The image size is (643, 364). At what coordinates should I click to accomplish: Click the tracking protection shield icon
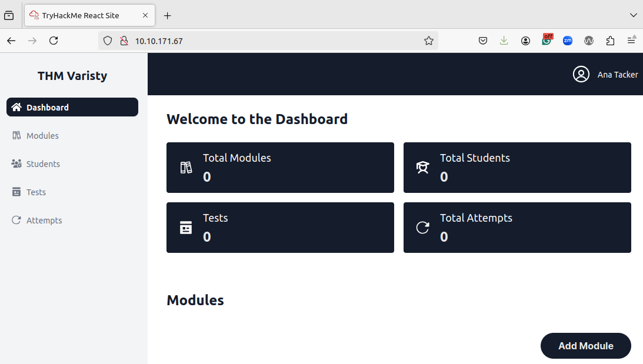[x=108, y=41]
